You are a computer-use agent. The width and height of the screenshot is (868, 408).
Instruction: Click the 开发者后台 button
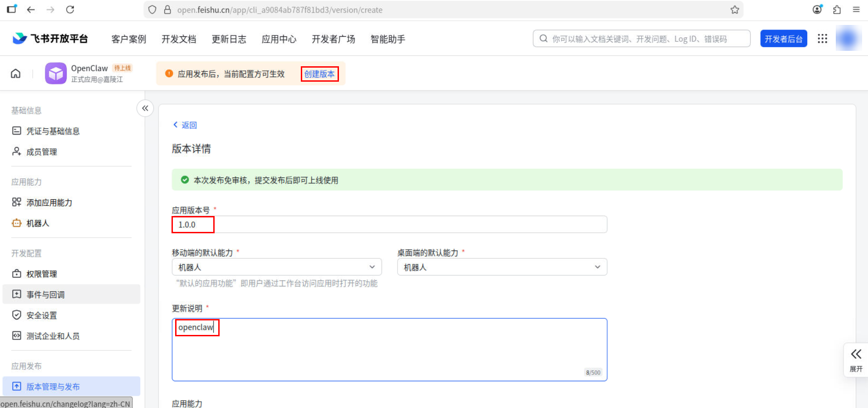point(784,39)
